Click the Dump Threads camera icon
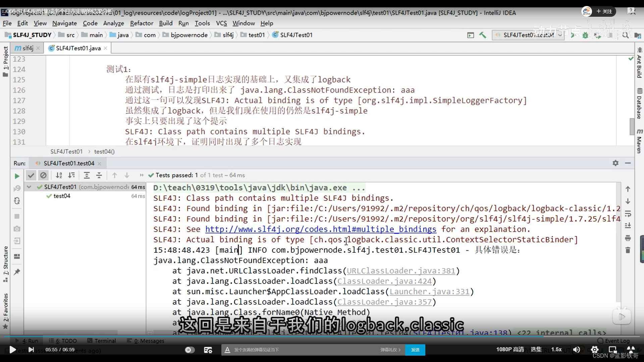Screen dimensions: 644x362 tap(17, 229)
